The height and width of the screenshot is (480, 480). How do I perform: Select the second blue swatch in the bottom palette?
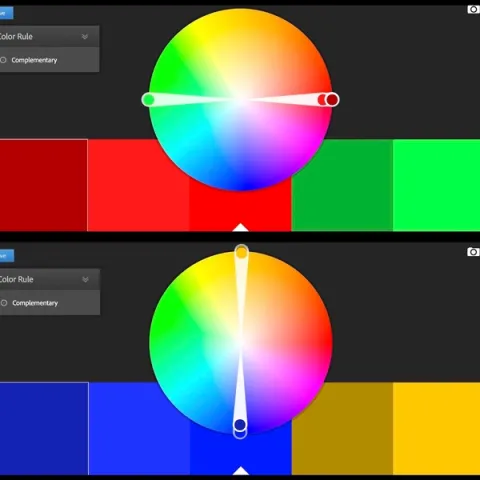139,428
